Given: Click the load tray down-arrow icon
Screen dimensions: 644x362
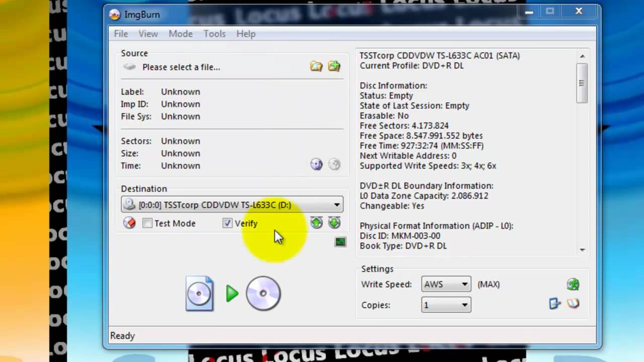Looking at the screenshot, I should click(334, 223).
